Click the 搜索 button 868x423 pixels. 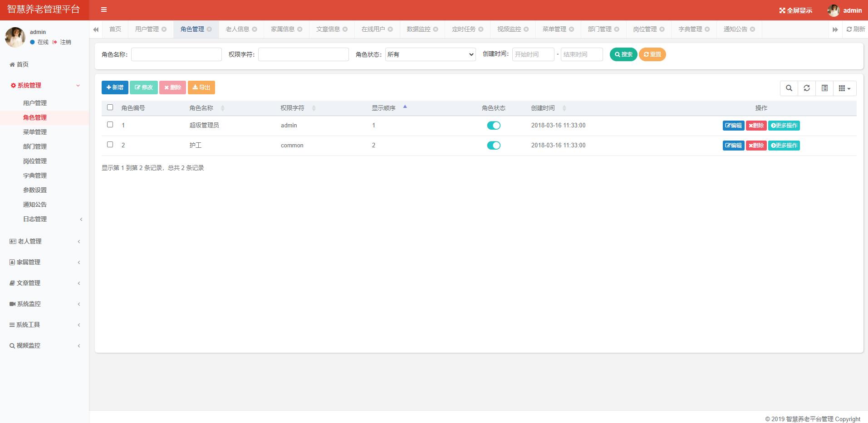tap(623, 54)
